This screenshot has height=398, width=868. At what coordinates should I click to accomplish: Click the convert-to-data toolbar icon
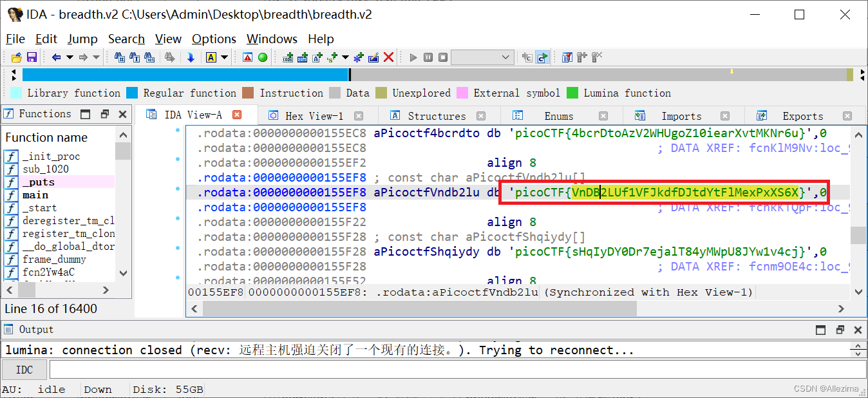(303, 57)
